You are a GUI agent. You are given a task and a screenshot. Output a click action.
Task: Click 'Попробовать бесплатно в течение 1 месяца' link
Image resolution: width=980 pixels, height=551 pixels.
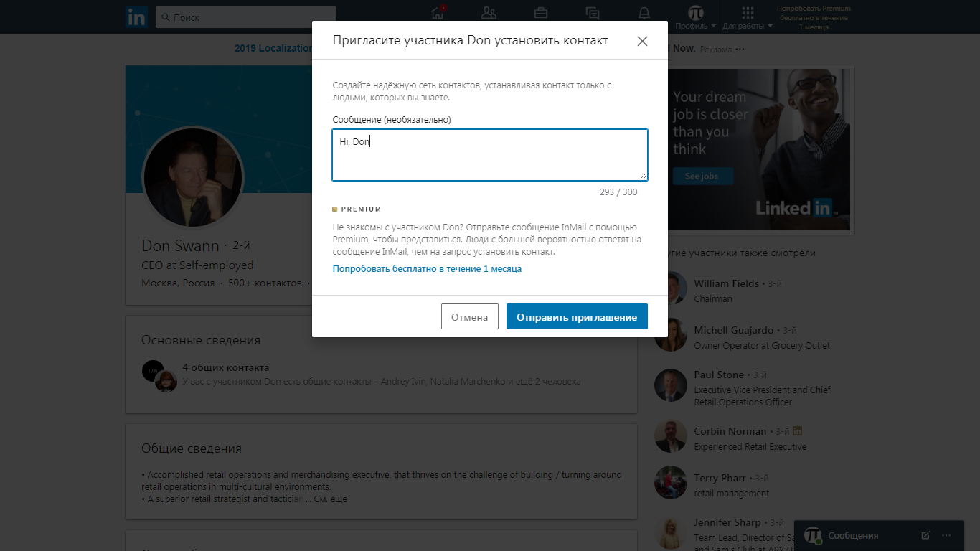pyautogui.click(x=427, y=269)
